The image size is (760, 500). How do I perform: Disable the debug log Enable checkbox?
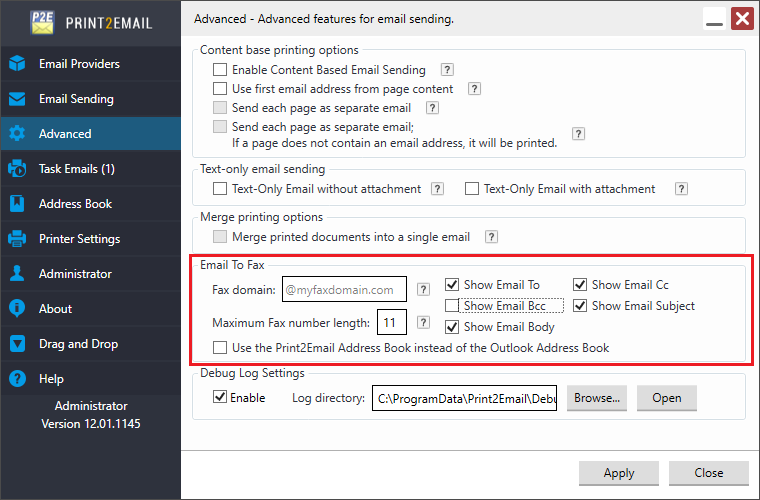(x=220, y=397)
